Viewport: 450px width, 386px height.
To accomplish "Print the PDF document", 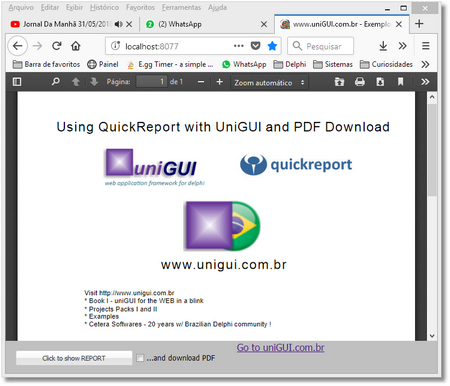I will tap(360, 82).
